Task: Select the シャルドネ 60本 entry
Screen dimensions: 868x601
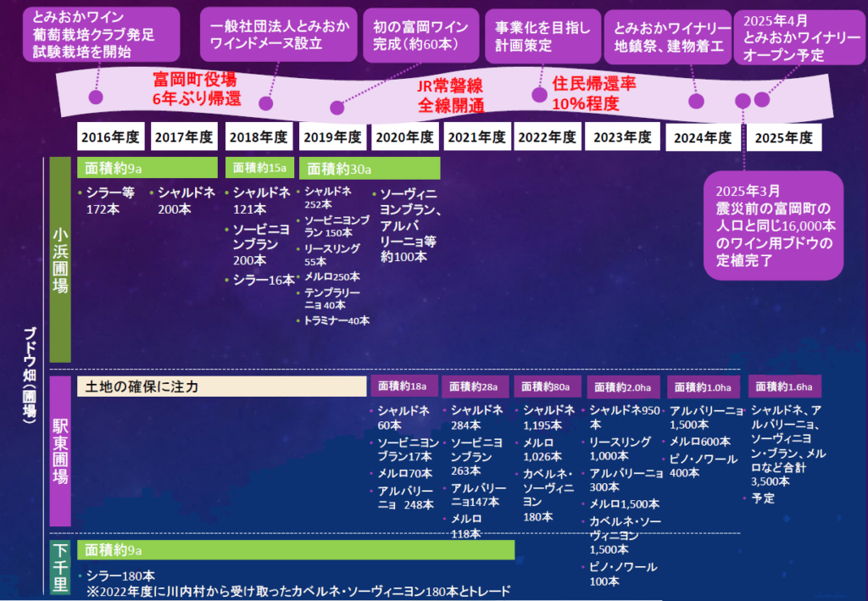Action: point(400,418)
